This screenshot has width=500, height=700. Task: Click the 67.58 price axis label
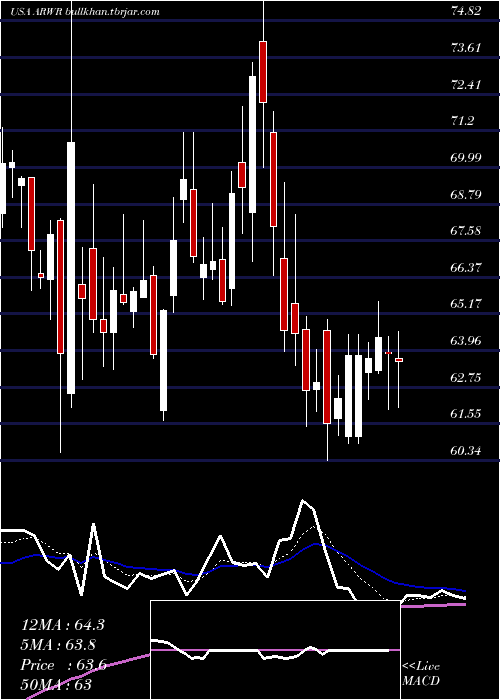pyautogui.click(x=466, y=231)
